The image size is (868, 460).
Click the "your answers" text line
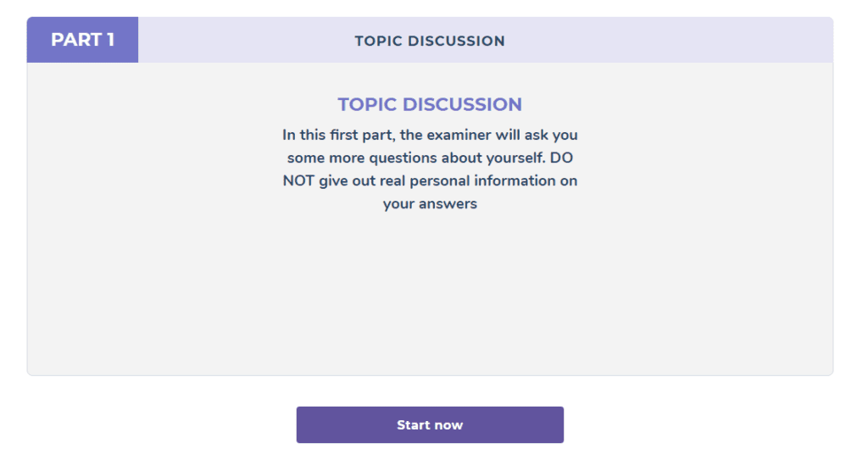point(430,203)
